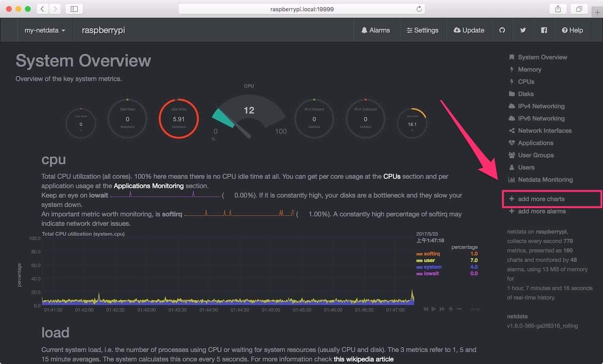Expand the my-netdata dropdown
This screenshot has width=603, height=364.
[x=45, y=30]
